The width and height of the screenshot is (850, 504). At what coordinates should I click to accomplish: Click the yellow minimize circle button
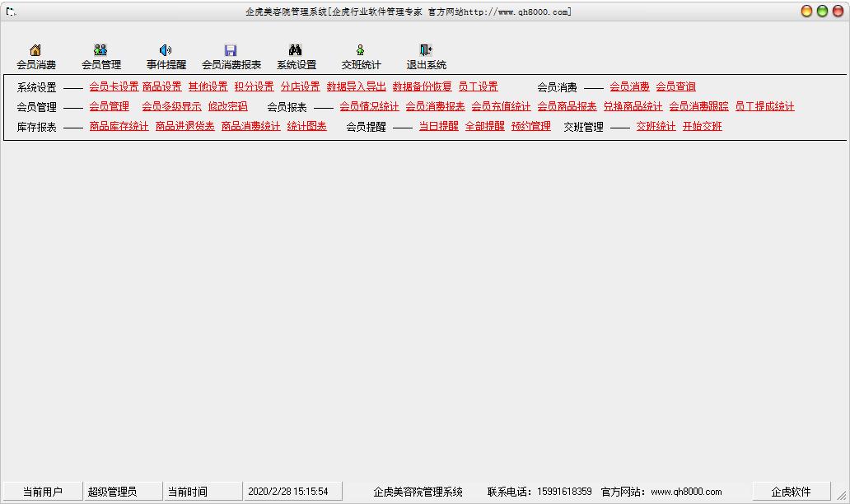(806, 11)
